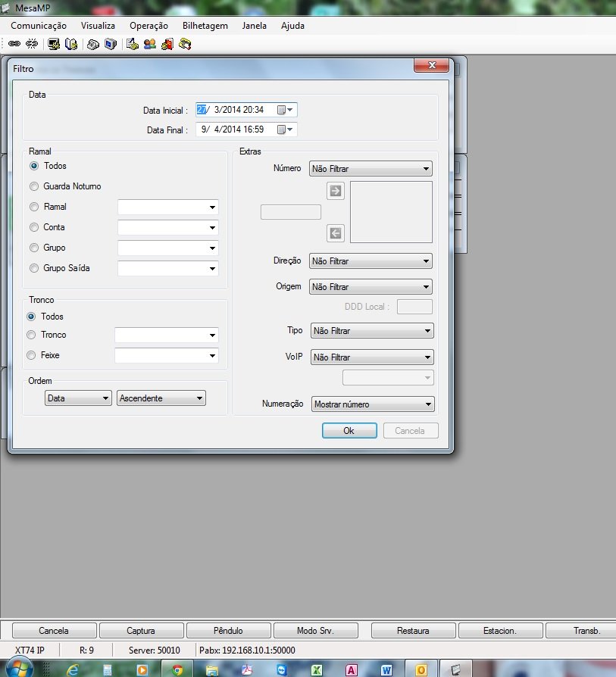Select the Conta radio button under Ramal
Image resolution: width=616 pixels, height=677 pixels.
[x=34, y=227]
